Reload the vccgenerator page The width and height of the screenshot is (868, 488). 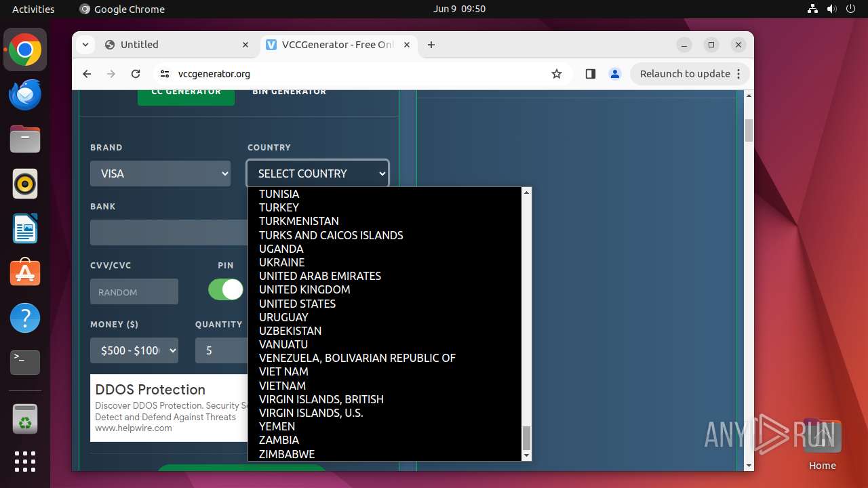136,74
